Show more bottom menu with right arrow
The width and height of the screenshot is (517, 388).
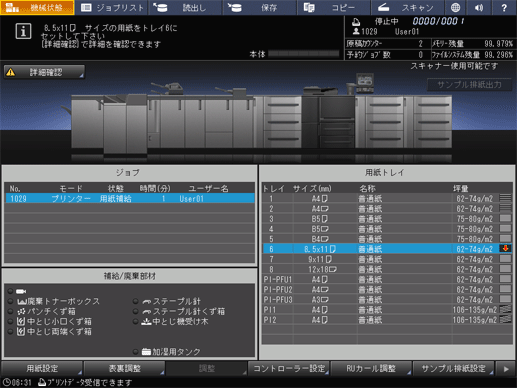click(506, 369)
